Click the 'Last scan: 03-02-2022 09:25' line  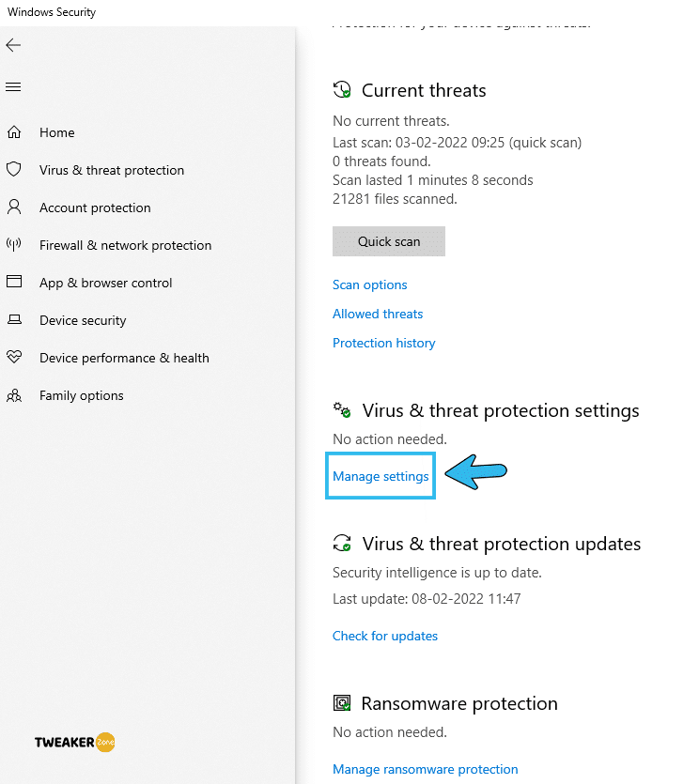457,143
